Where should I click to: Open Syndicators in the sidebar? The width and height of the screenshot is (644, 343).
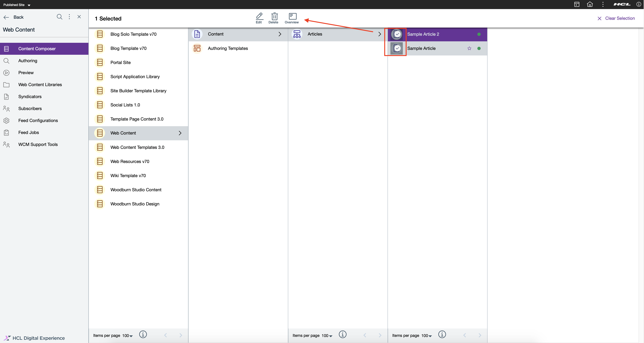(44, 97)
